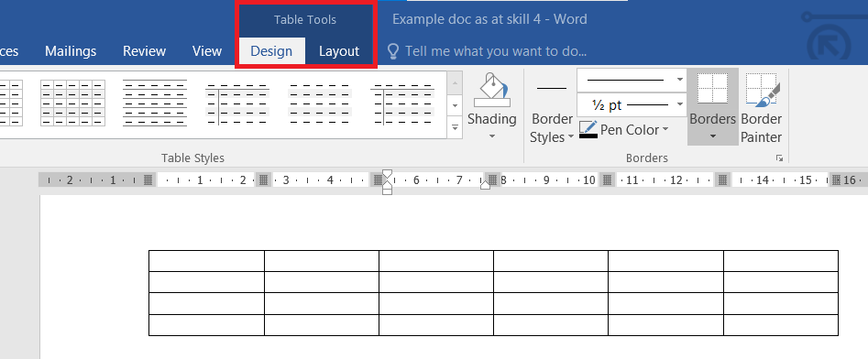The width and height of the screenshot is (868, 359).
Task: Click the Shading paint bucket icon
Action: point(491,89)
